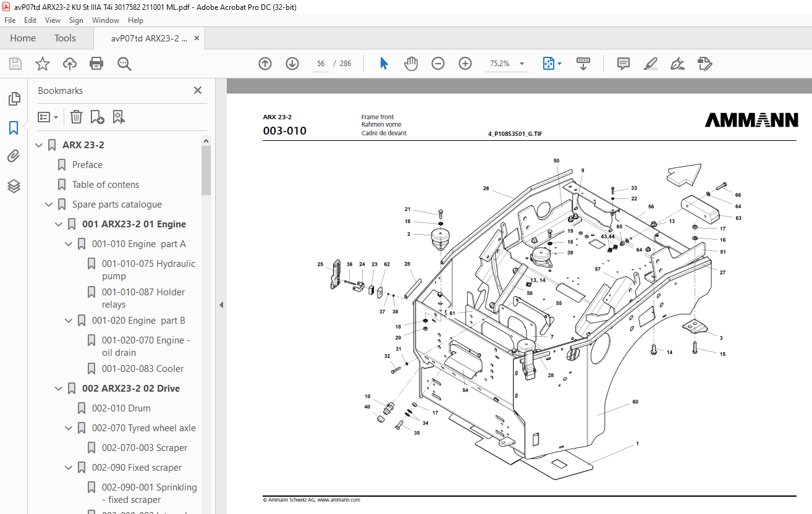
Task: Open the Layers panel icon
Action: click(14, 185)
